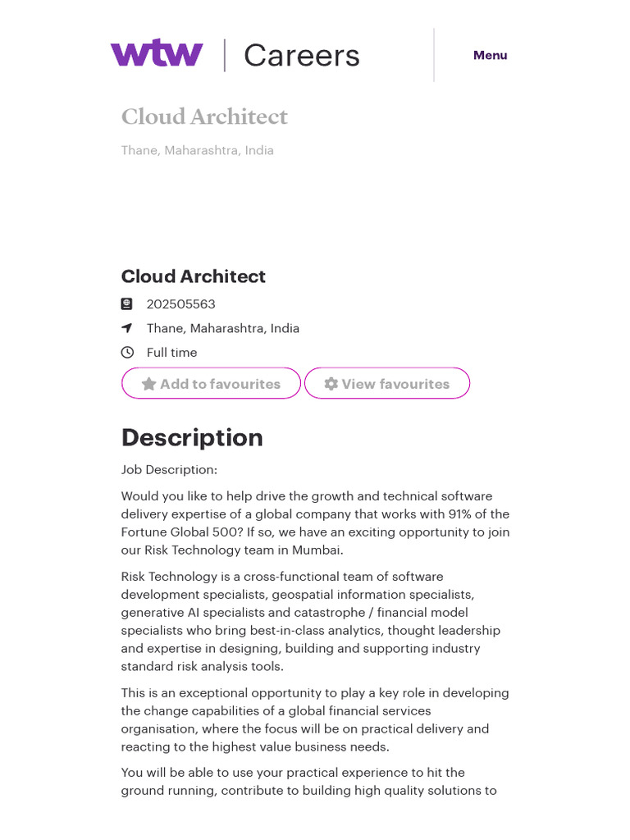Viewport: 630px width, 840px height.
Task: Click the 'Description' heading
Action: 192,438
